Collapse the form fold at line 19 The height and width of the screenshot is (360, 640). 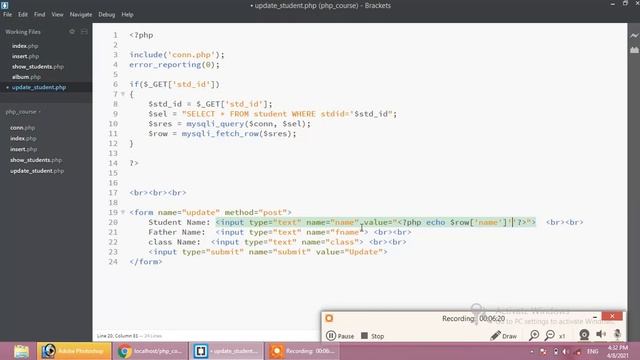[123, 212]
